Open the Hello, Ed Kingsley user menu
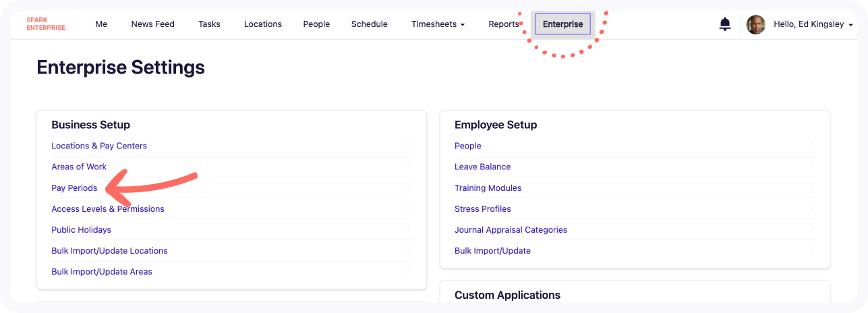Viewport: 868px width, 313px height. click(x=813, y=24)
